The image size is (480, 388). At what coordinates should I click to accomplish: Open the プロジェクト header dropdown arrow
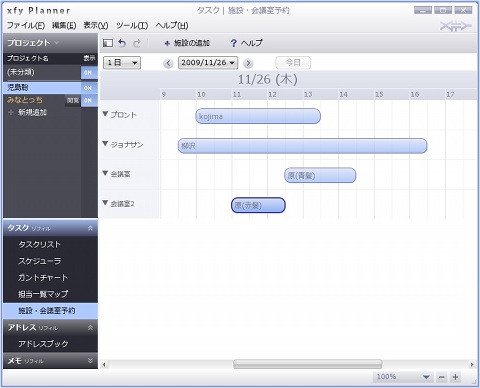56,43
